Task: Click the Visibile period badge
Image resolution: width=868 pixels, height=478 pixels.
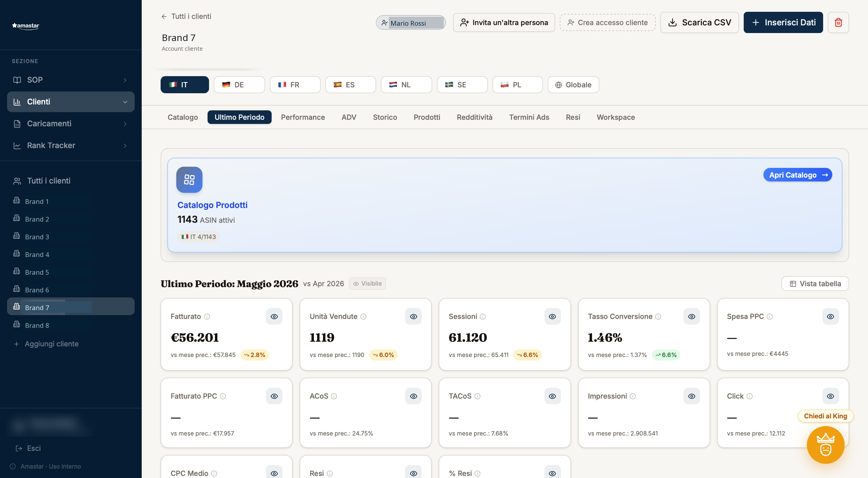Action: pyautogui.click(x=367, y=284)
